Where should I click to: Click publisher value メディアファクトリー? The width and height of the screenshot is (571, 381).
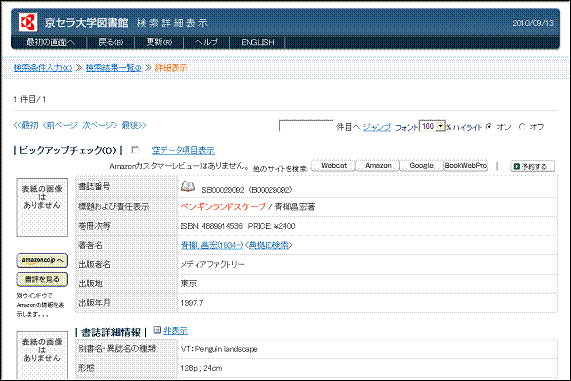pyautogui.click(x=213, y=264)
